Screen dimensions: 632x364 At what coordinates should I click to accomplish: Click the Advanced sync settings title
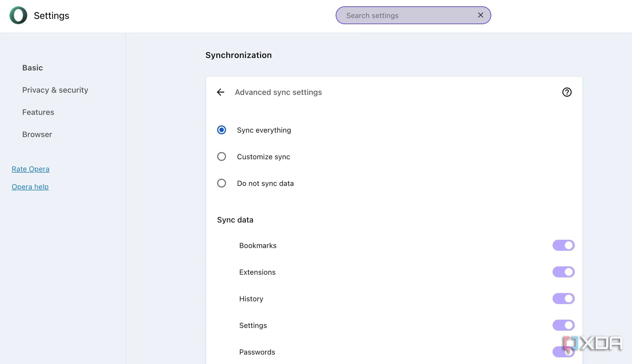pos(278,92)
